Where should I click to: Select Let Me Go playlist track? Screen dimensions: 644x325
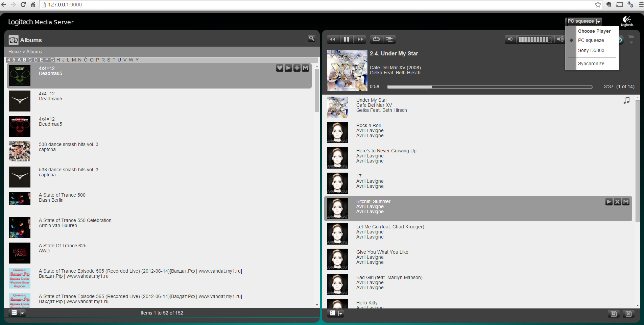tap(390, 227)
